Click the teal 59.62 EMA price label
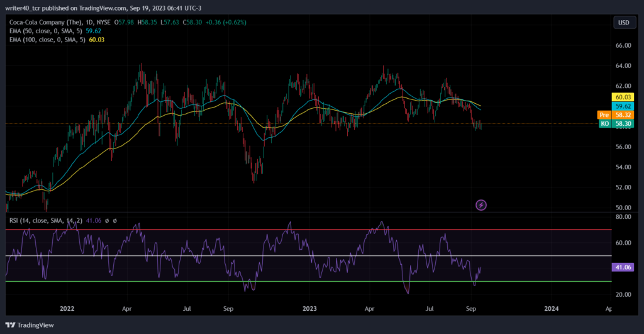644x334 pixels. [x=623, y=106]
